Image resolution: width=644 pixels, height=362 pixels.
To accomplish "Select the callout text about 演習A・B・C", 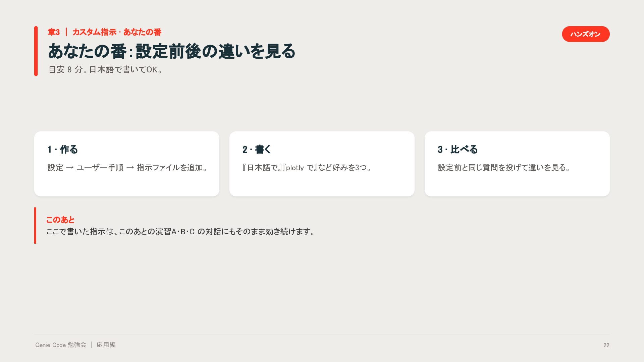I will [181, 231].
